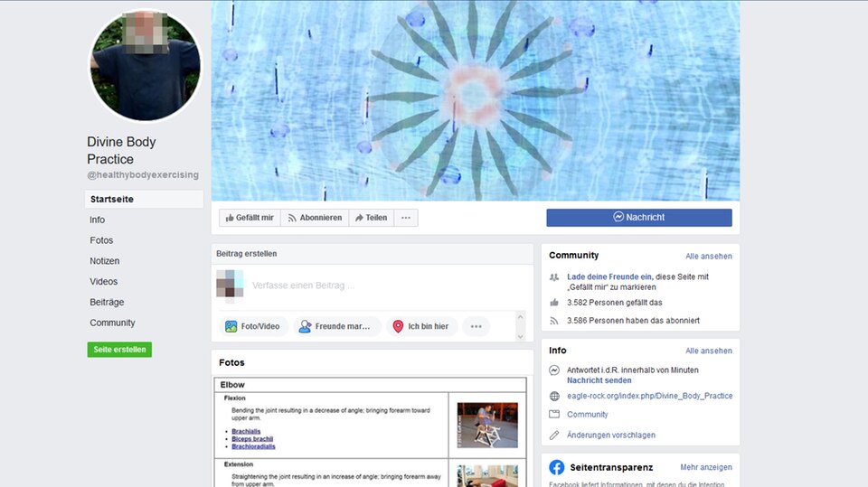868x487 pixels.
Task: Open the Fotos sidebar item
Action: [x=101, y=240]
